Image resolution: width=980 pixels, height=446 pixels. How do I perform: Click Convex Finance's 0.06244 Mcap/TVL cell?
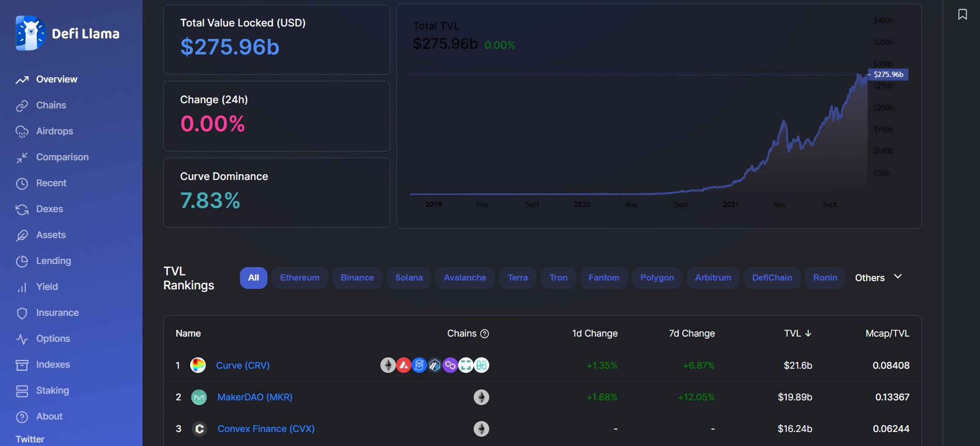[891, 429]
